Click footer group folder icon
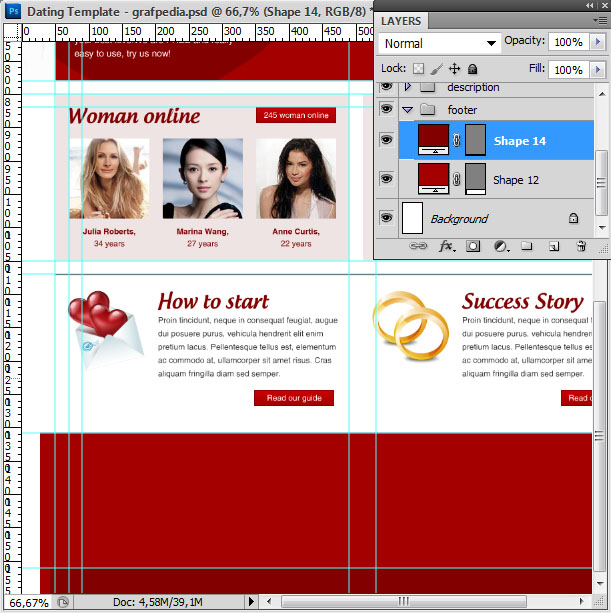The height and width of the screenshot is (613, 611). [428, 109]
